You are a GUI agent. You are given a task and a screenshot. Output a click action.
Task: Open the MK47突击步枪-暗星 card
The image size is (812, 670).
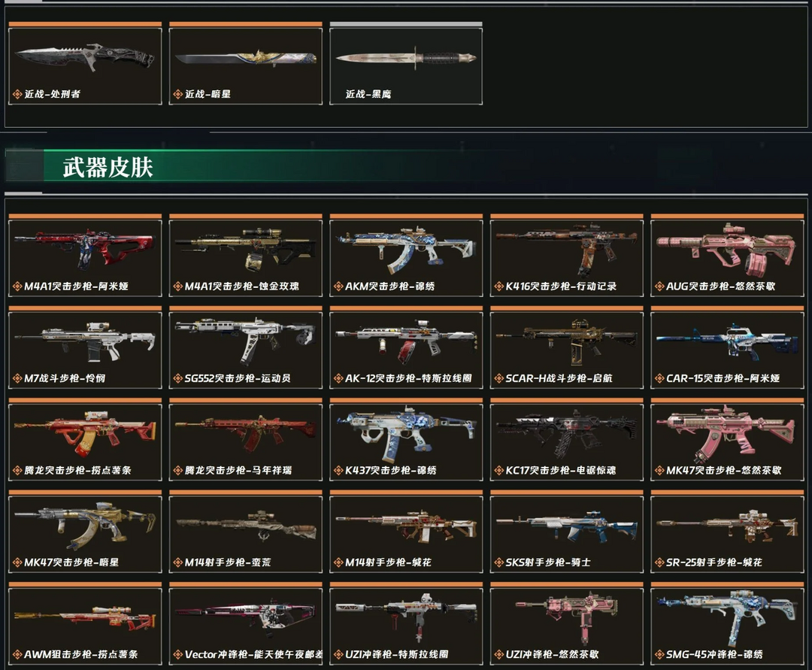coord(85,534)
